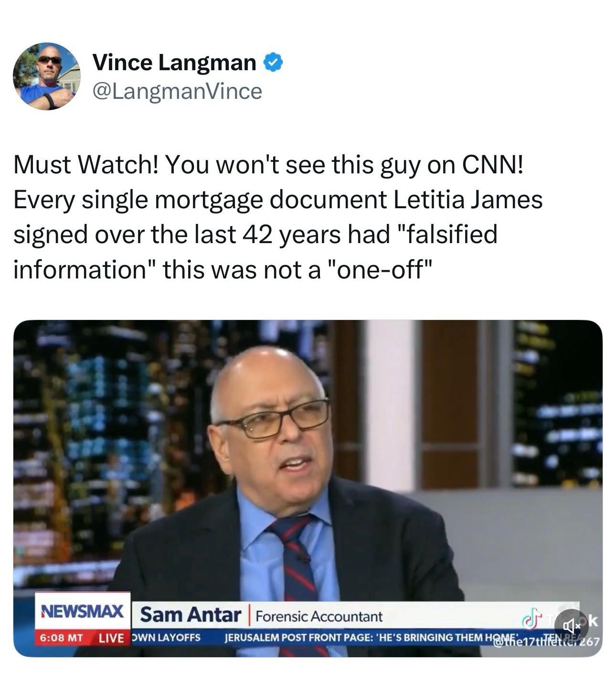Open Vince Langman's profile avatar
The width and height of the screenshot is (616, 693).
pyautogui.click(x=46, y=76)
